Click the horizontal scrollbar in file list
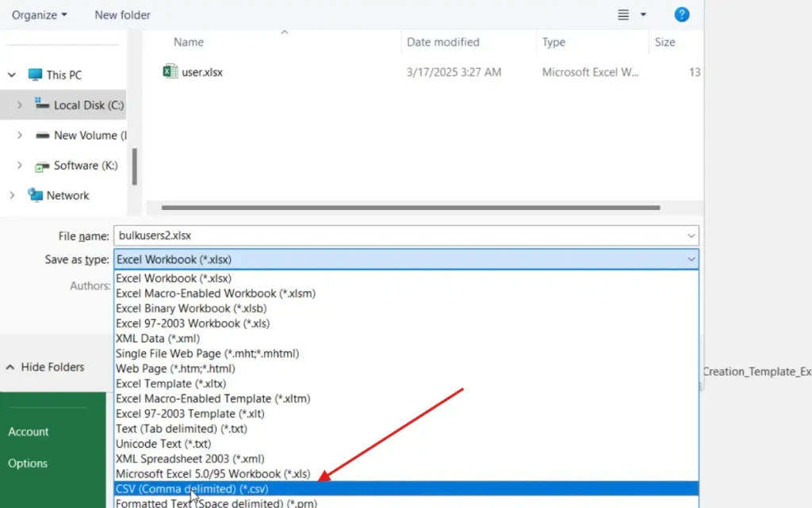 click(x=410, y=208)
